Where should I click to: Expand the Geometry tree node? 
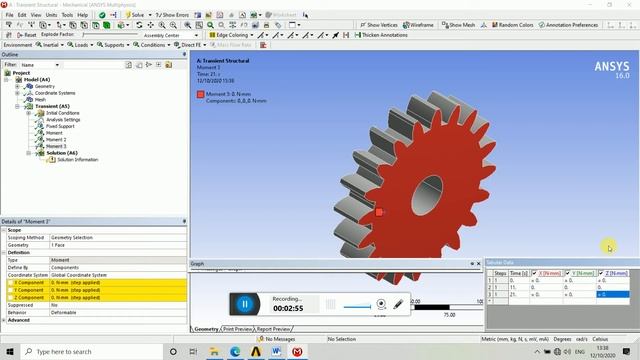[17, 87]
